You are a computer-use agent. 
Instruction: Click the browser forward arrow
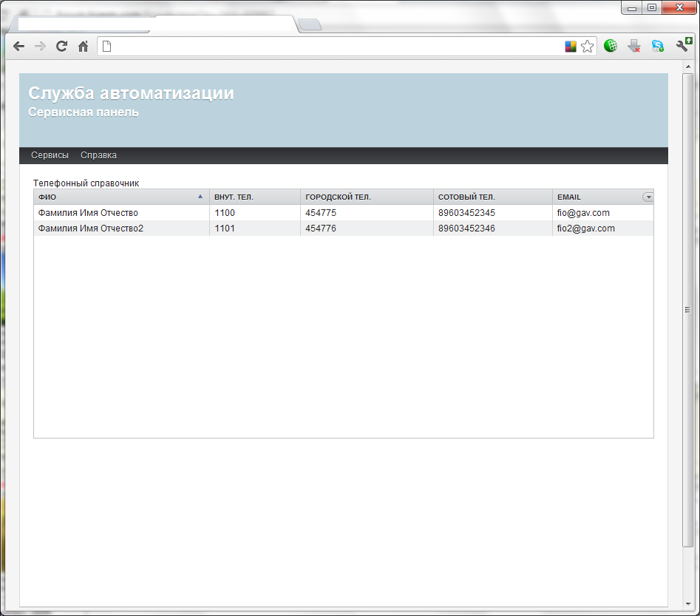41,47
